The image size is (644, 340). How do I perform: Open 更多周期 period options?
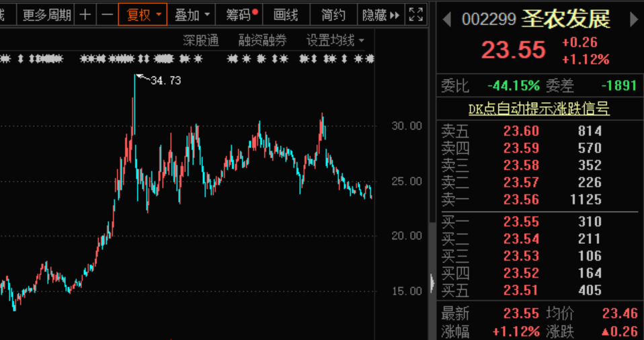coord(46,15)
